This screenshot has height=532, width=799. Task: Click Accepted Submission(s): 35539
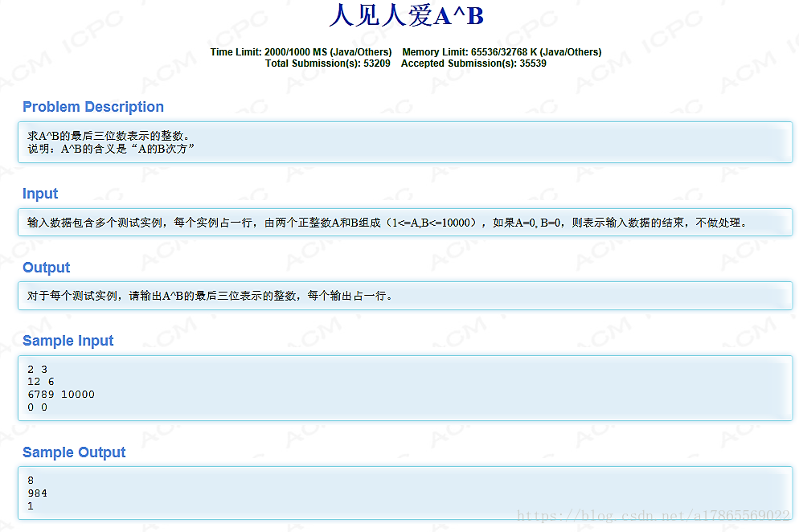click(473, 63)
